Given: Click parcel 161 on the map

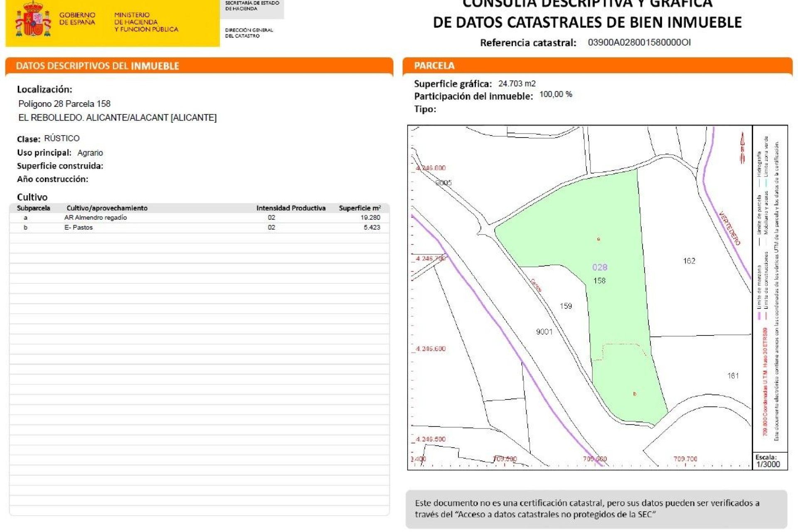Looking at the screenshot, I should coord(733,376).
